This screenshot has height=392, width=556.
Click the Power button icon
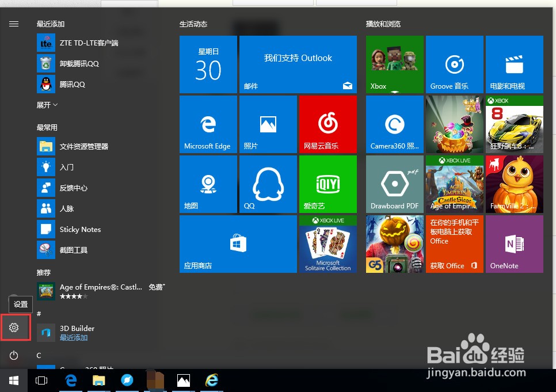(x=14, y=355)
